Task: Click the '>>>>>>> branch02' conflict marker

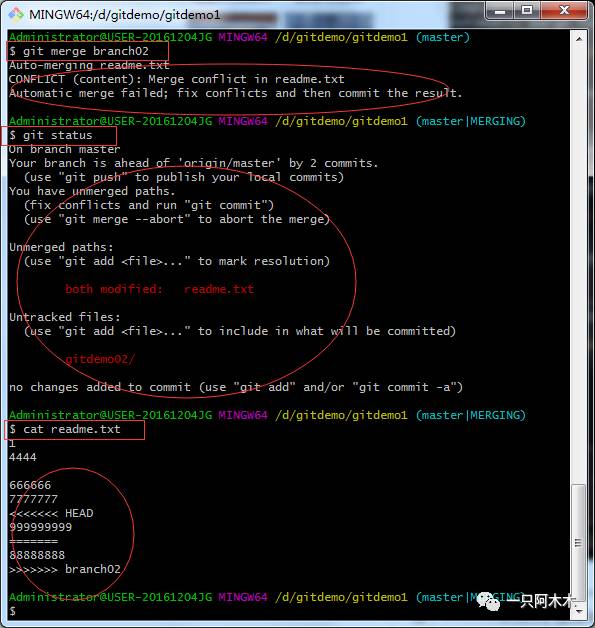Action: (x=65, y=570)
